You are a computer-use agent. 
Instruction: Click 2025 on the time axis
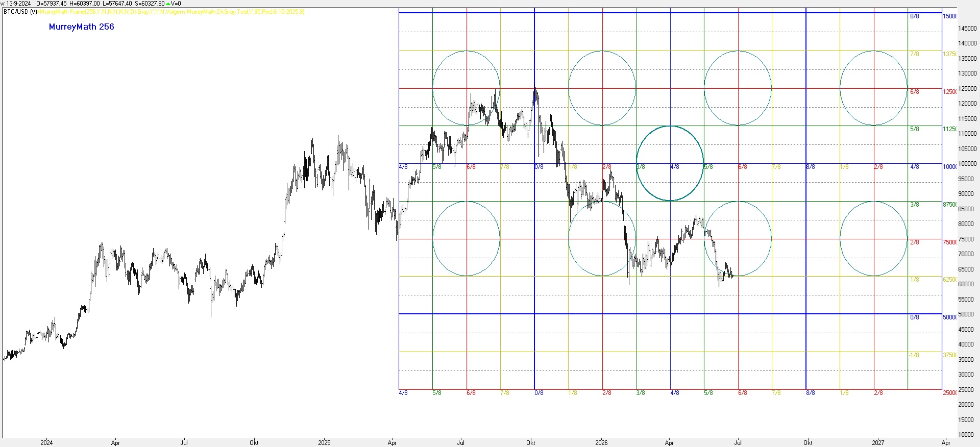324,442
